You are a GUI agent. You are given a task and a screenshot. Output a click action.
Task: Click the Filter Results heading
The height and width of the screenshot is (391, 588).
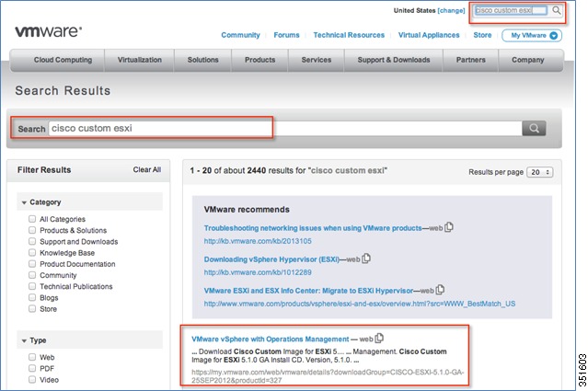[x=44, y=170]
